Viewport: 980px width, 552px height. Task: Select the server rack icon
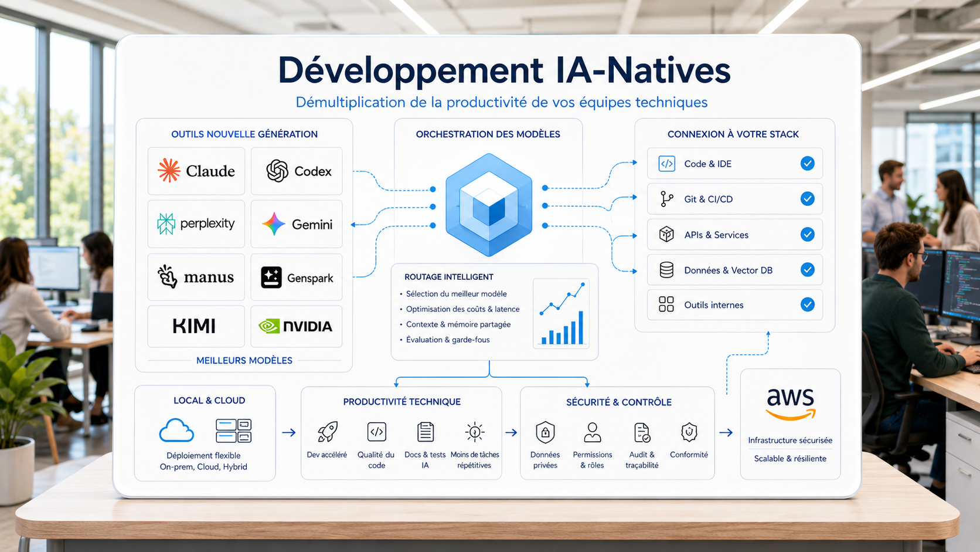point(234,431)
